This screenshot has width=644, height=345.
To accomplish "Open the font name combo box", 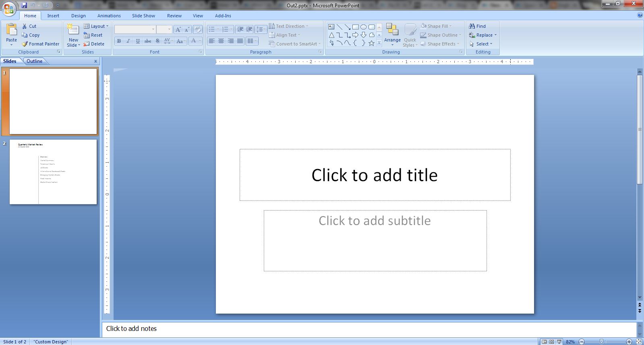I will (135, 29).
